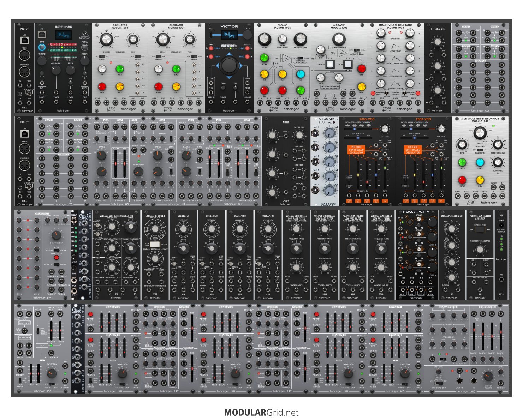Click the Brains waveform display screen
Viewport: 523px width, 420px height.
point(63,35)
